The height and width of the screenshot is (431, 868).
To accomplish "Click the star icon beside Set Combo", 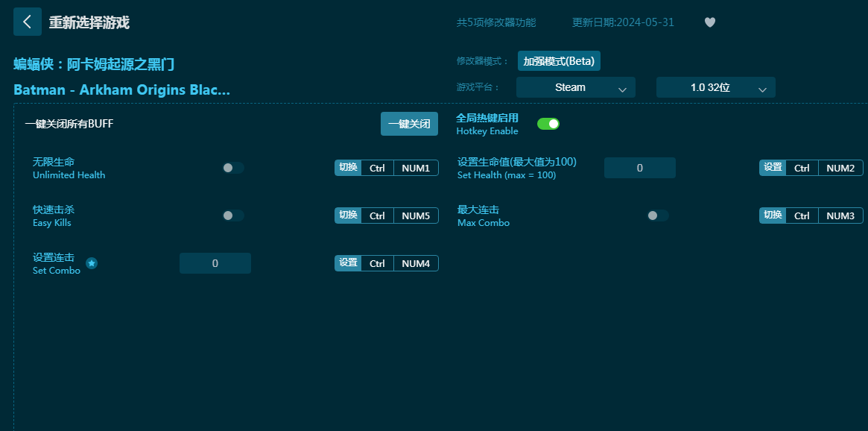I will (92, 263).
